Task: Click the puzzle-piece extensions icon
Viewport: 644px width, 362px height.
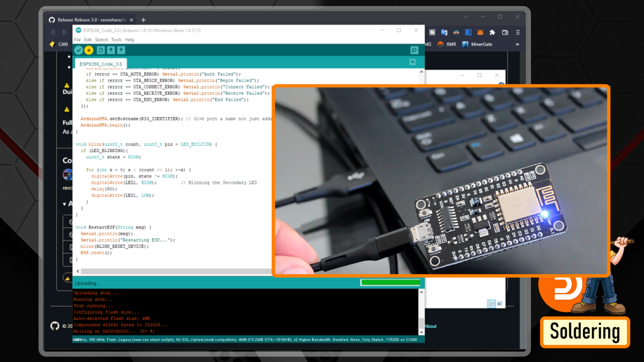Action: [492, 32]
